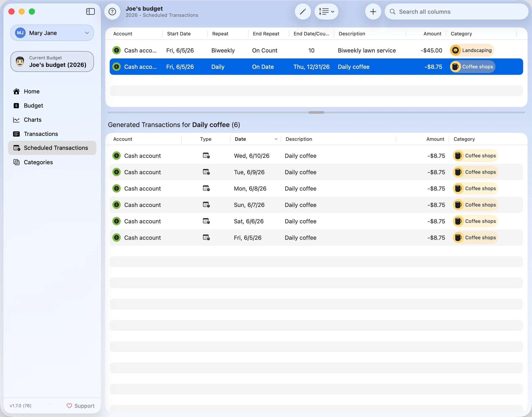Toggle Date column sort chevron
532x417 pixels.
(276, 139)
